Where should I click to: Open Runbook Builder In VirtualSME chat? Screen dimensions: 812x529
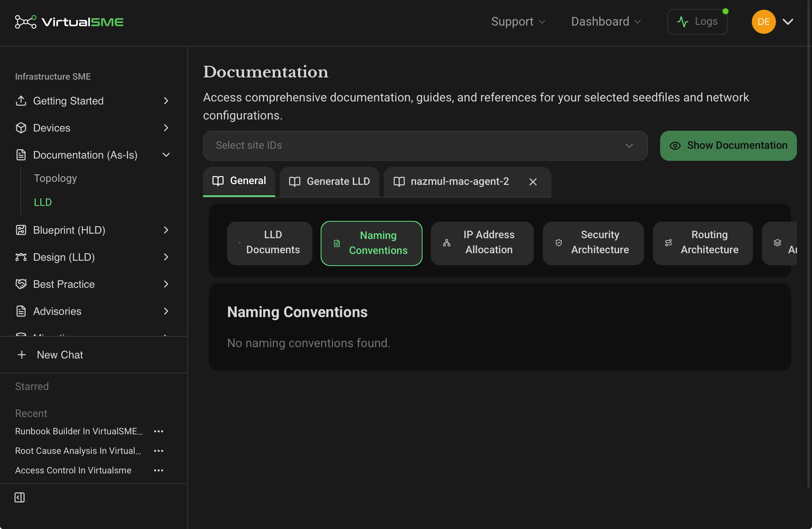coord(79,431)
